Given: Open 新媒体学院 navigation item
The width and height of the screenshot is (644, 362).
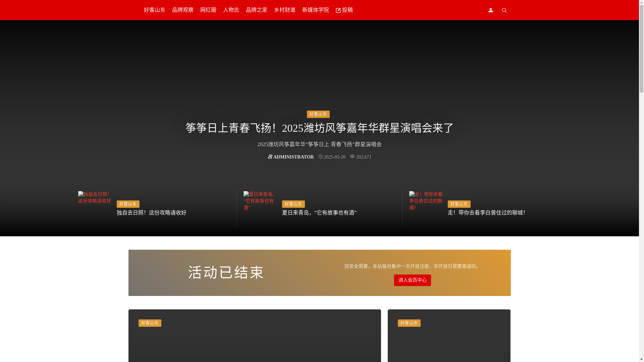Looking at the screenshot, I should (315, 10).
